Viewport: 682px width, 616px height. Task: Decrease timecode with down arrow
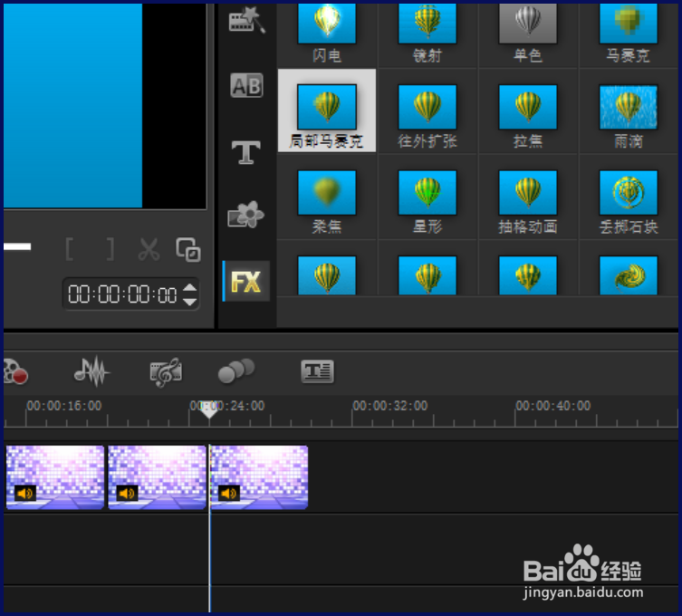(189, 302)
